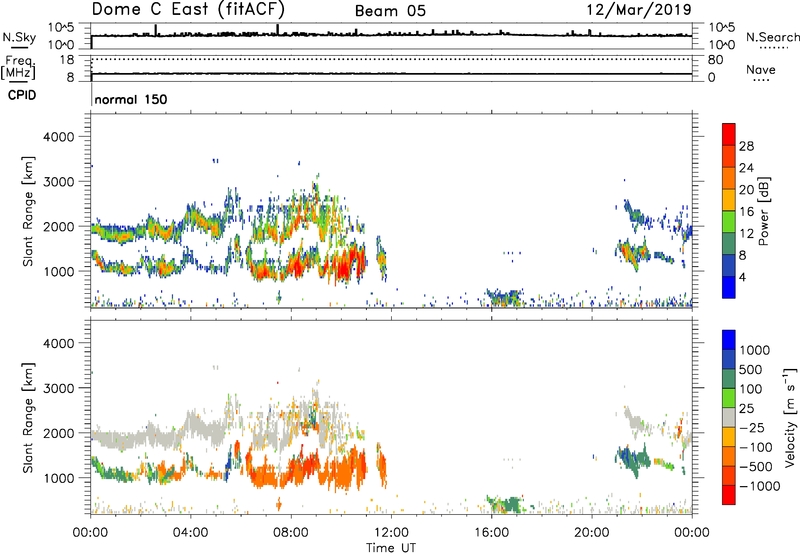Click the "4000" tick of the velocity panel

(59, 343)
